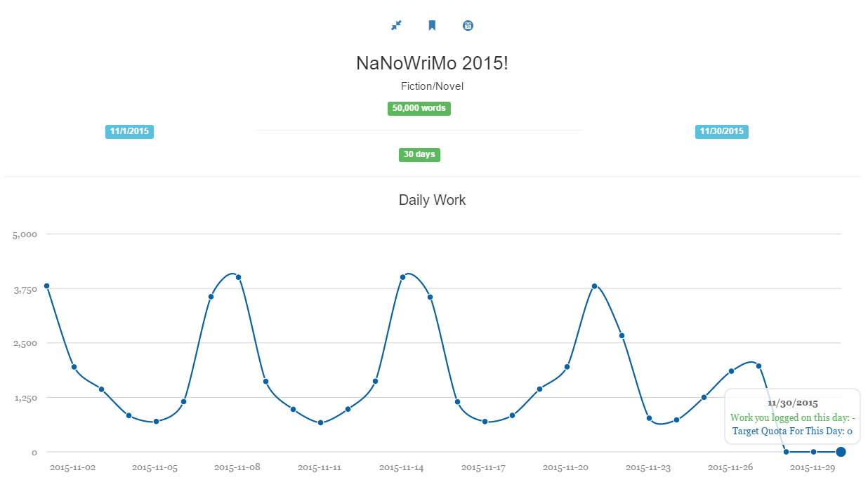This screenshot has width=868, height=482.
Task: Select the November 9 data point
Action: pos(265,382)
